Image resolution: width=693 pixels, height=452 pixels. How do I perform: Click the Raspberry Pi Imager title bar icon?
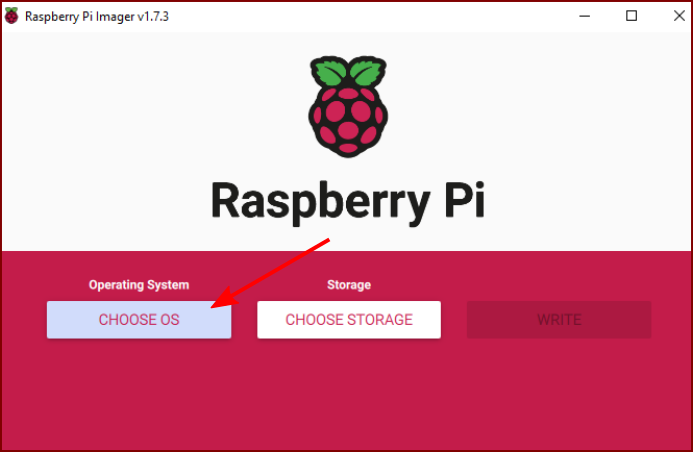11,16
